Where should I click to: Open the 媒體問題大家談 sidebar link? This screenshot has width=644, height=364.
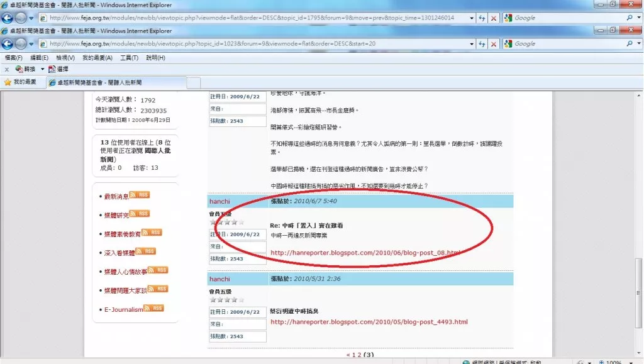pos(126,291)
